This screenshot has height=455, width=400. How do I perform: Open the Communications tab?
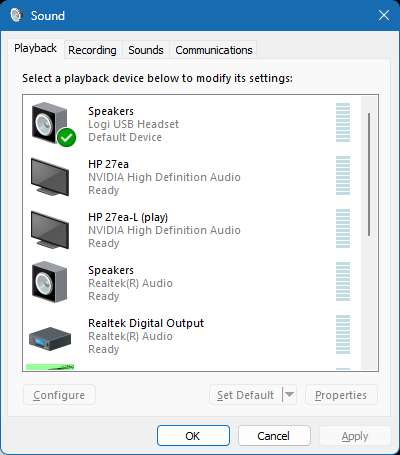click(214, 50)
